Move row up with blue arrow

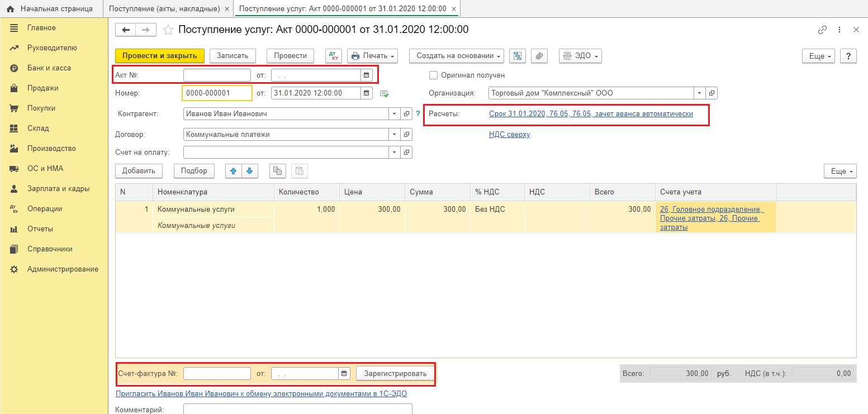(x=234, y=171)
